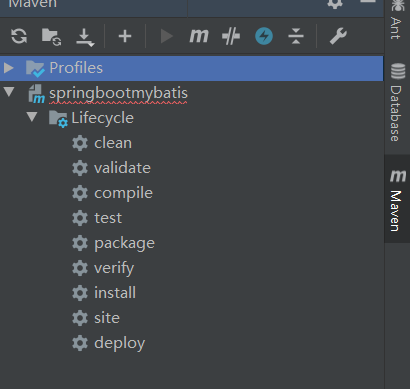Click the Run Maven Build play icon

pos(166,36)
